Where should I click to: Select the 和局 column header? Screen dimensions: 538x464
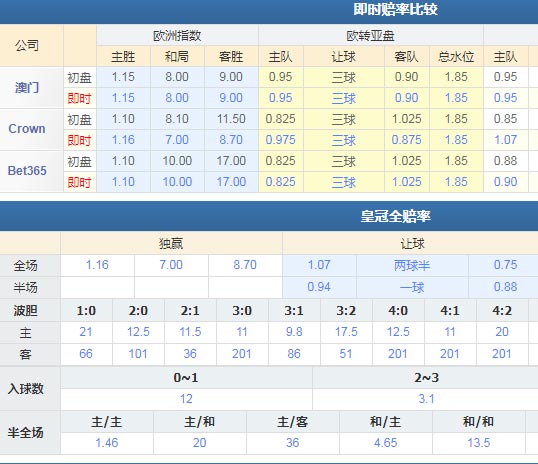tap(177, 57)
